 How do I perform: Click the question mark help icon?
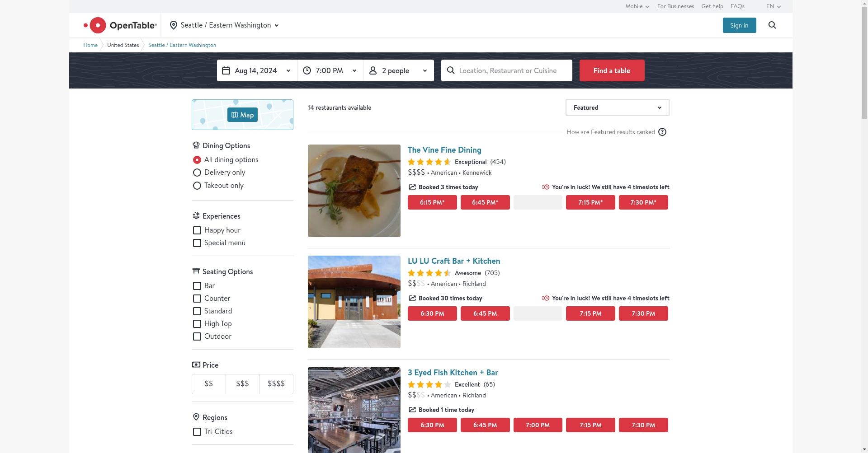click(x=662, y=132)
